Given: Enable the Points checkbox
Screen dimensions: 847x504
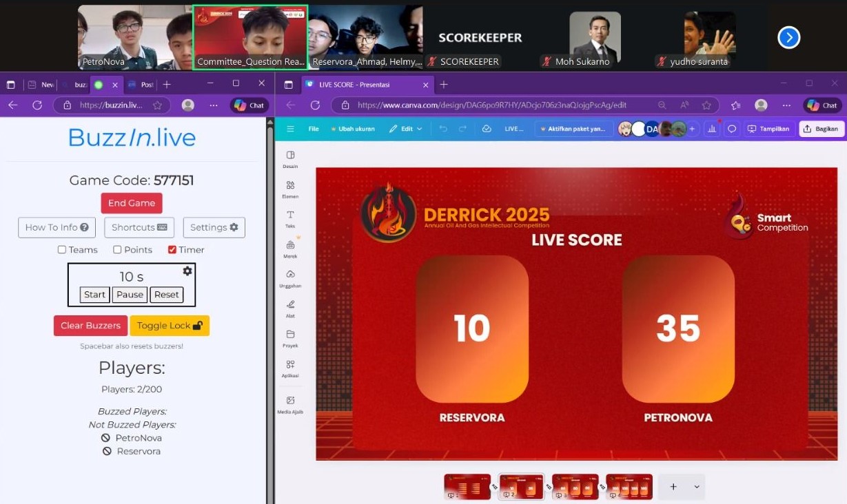Looking at the screenshot, I should point(117,250).
